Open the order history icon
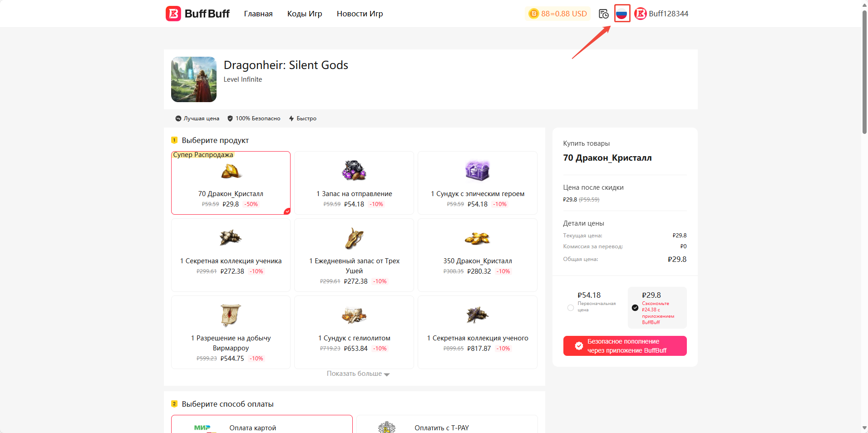Screen dimensions: 868x433 coord(603,14)
